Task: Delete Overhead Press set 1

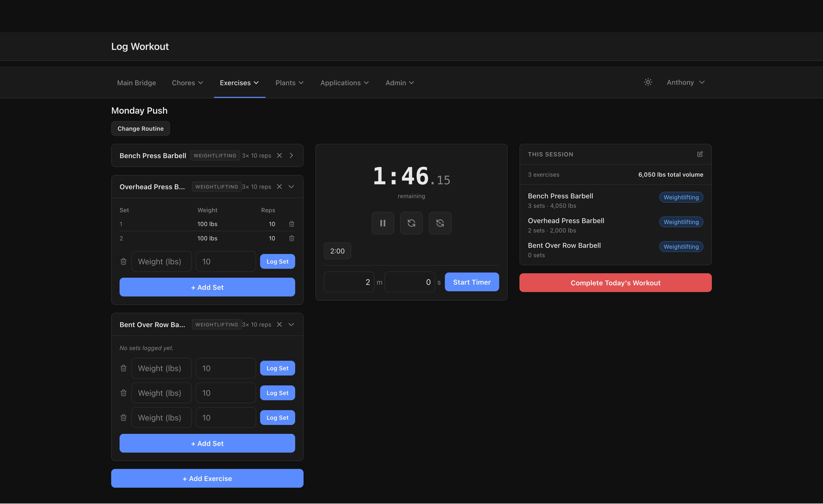Action: point(292,224)
